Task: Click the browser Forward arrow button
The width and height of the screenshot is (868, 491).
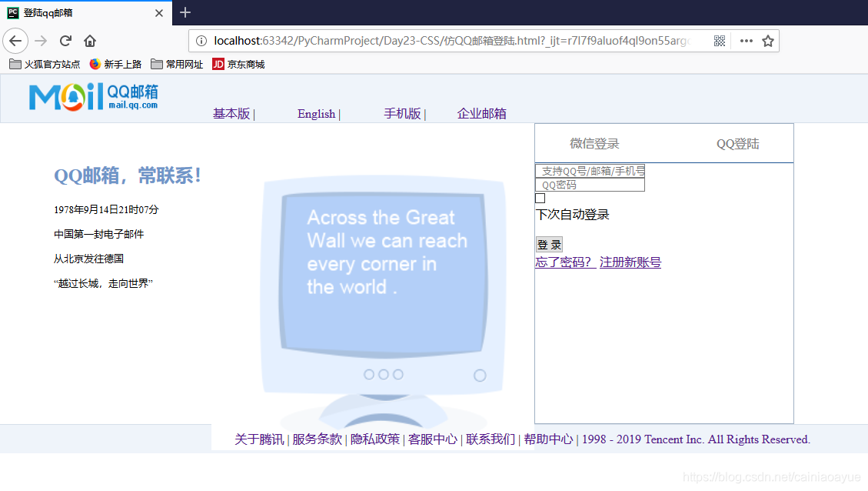Action: (41, 41)
